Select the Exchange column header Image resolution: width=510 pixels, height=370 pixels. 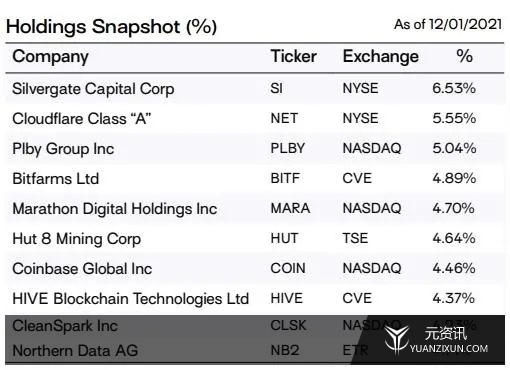[x=381, y=57]
